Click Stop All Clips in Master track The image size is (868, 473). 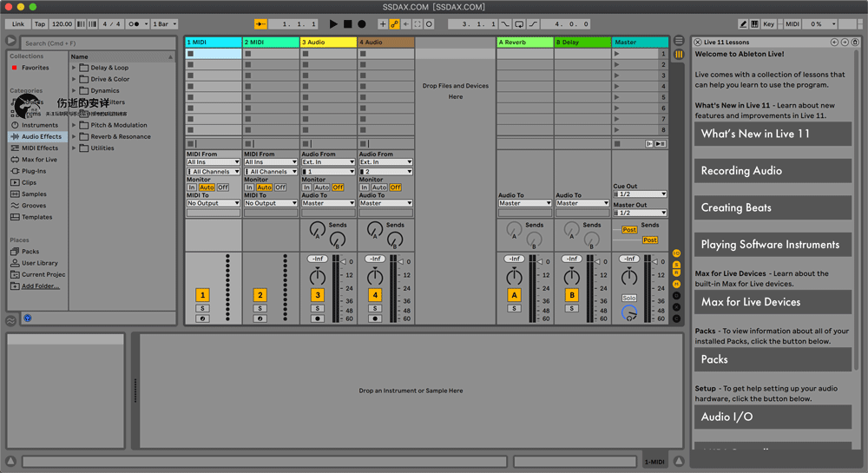tap(617, 144)
